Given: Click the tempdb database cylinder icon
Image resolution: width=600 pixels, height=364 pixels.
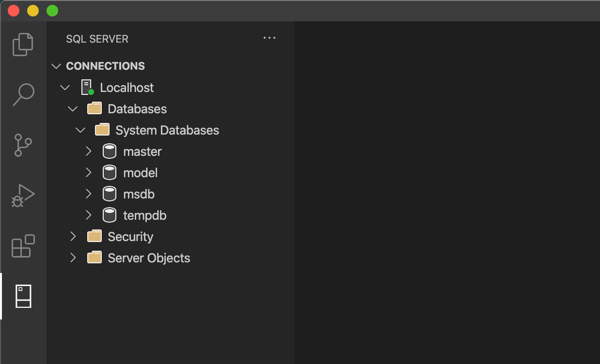Looking at the screenshot, I should 110,215.
